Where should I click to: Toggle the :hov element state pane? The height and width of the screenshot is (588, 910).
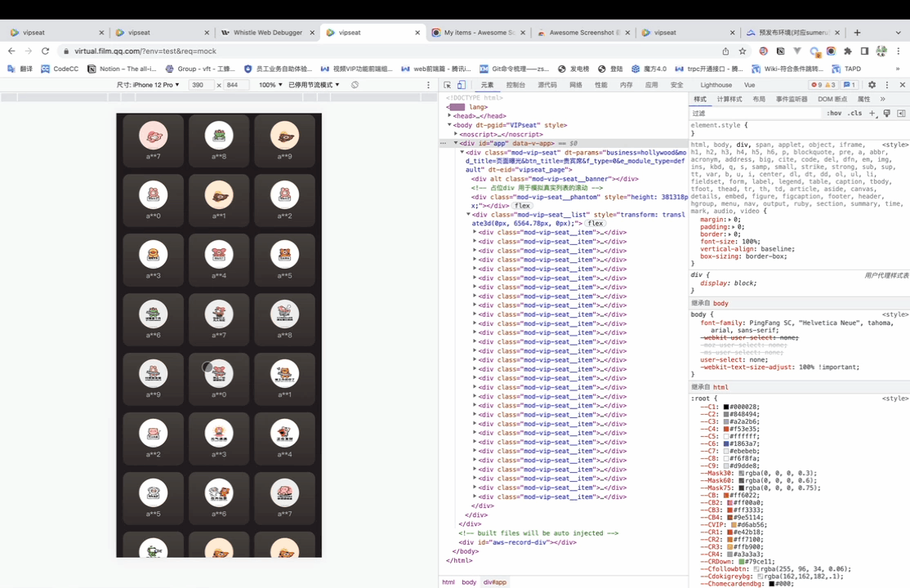tap(834, 114)
